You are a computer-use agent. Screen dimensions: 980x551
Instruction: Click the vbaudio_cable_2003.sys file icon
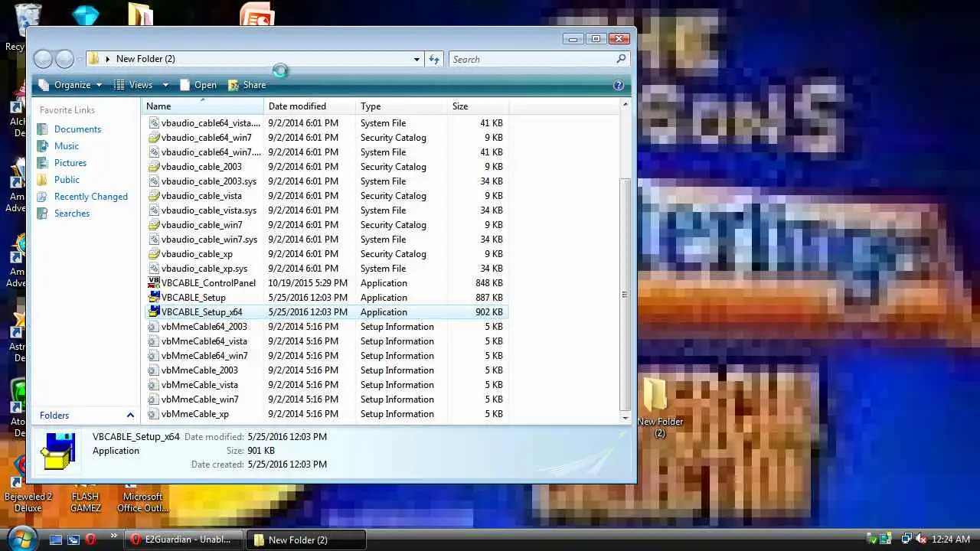tap(154, 181)
